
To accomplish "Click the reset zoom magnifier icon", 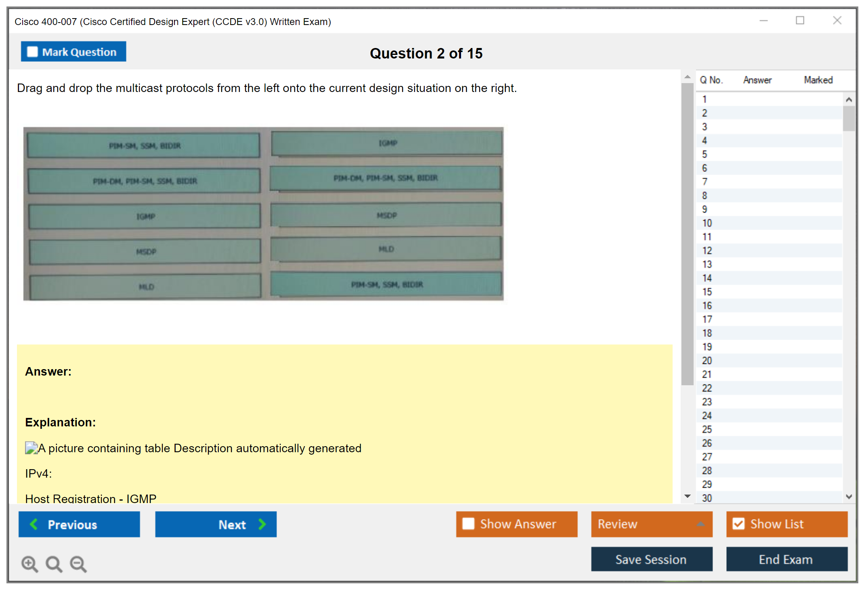I will [x=53, y=564].
